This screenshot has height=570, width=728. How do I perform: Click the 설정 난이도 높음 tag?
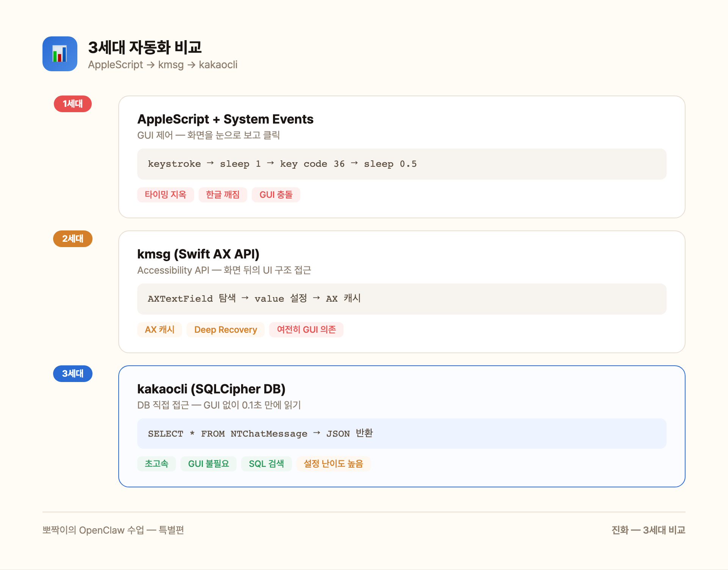pyautogui.click(x=333, y=464)
